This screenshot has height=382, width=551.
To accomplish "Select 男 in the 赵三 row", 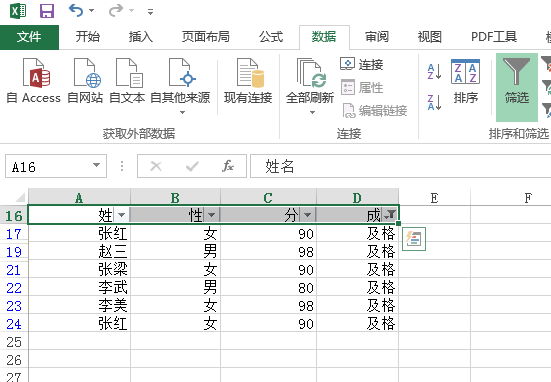I will coord(176,251).
